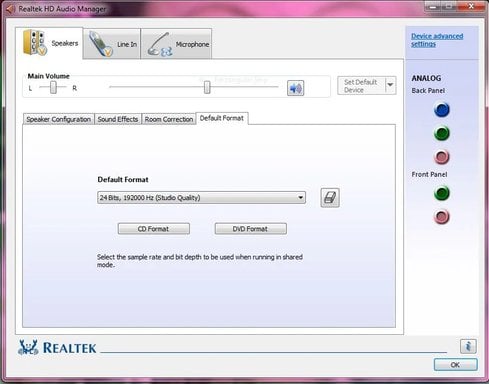Viewport: 489px width, 384px height.
Task: Open the Set Default Device dropdown arrow
Action: (x=390, y=86)
